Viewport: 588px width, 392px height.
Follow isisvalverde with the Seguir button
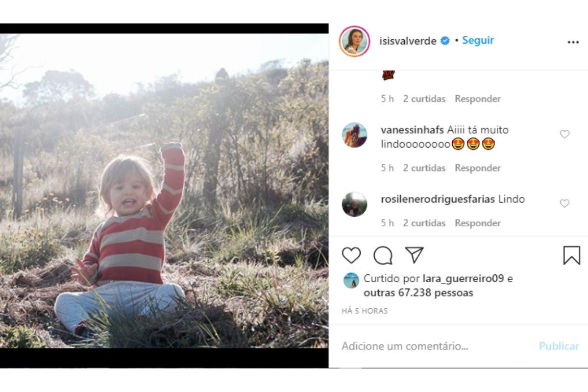tap(478, 41)
